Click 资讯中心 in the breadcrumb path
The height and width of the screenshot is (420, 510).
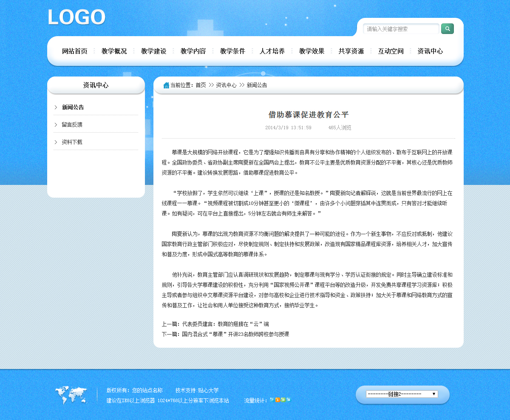pos(226,85)
